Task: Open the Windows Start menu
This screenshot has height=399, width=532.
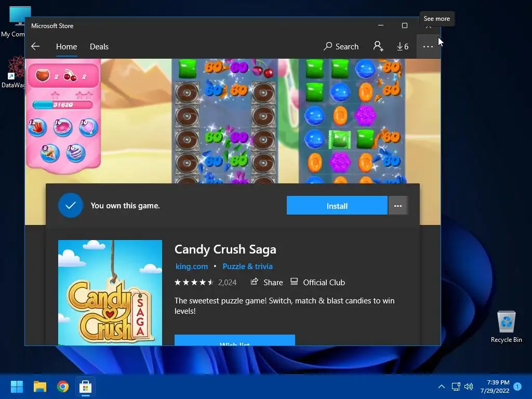Action: [x=17, y=387]
